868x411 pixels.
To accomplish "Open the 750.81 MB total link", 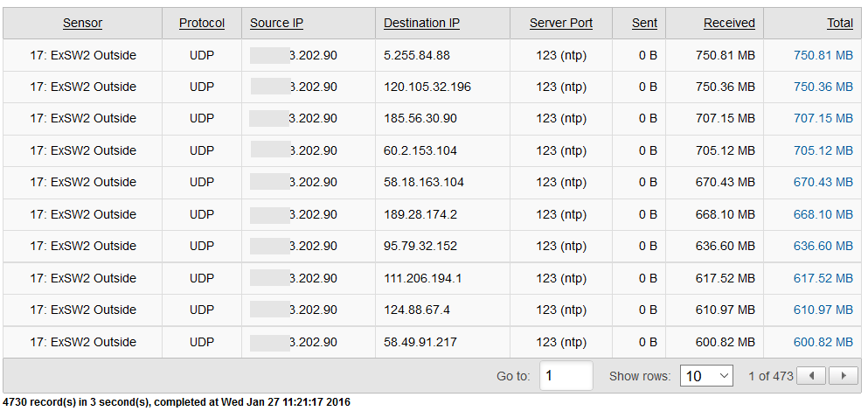I will click(823, 55).
